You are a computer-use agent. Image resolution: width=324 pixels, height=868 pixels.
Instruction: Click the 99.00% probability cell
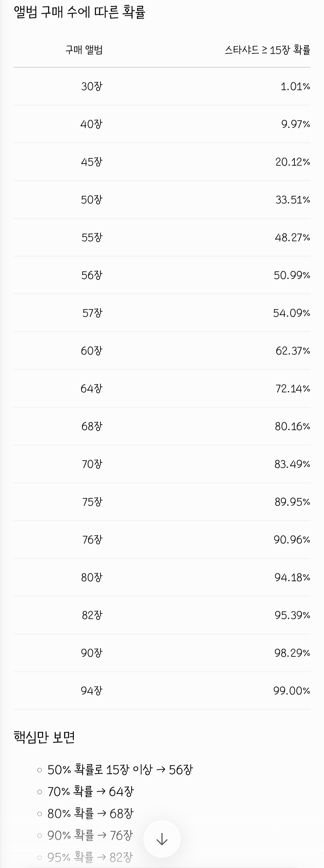pyautogui.click(x=292, y=690)
